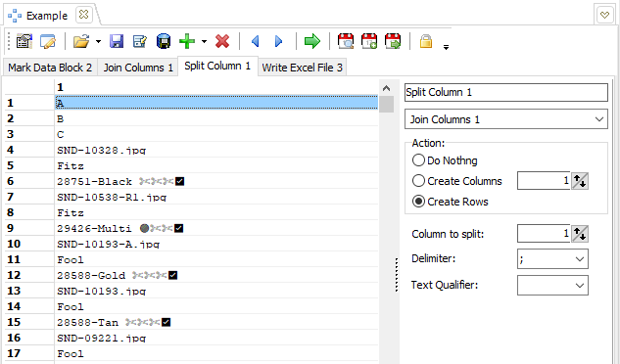Select the SND-10538-R1.jpg cell
The width and height of the screenshot is (620, 364).
pyautogui.click(x=216, y=197)
